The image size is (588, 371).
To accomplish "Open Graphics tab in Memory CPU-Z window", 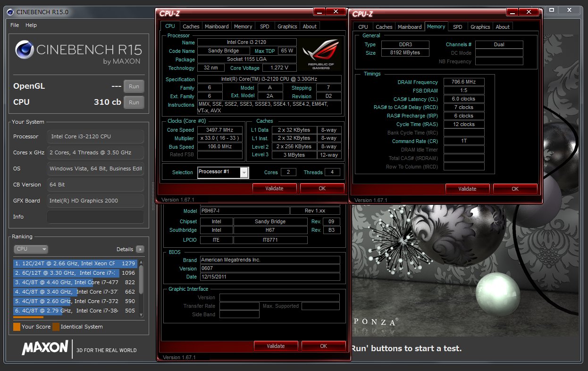I will pyautogui.click(x=480, y=27).
